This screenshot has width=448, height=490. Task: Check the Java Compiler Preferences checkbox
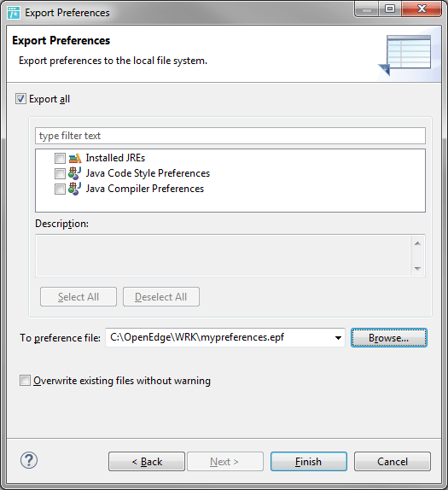point(60,189)
